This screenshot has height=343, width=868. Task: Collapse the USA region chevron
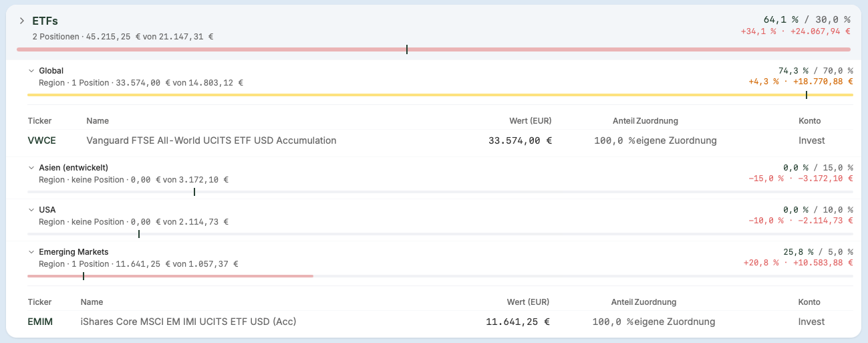[x=31, y=209]
